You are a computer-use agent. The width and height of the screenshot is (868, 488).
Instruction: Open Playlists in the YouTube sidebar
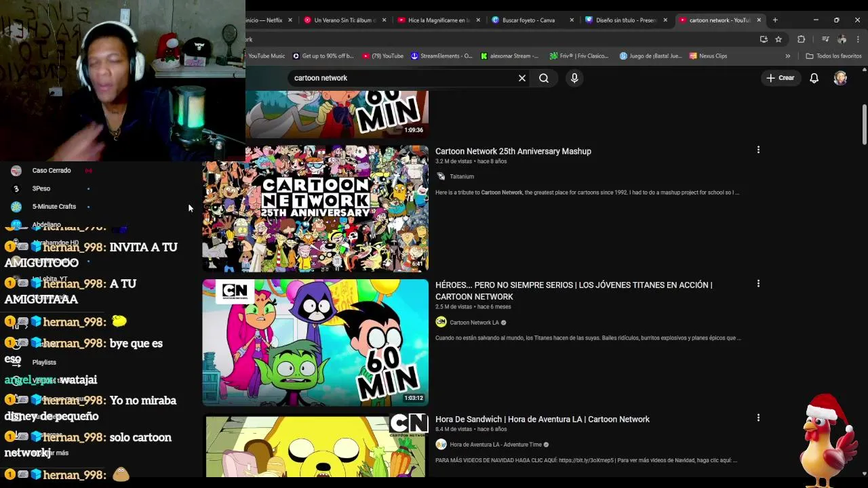[x=44, y=363]
